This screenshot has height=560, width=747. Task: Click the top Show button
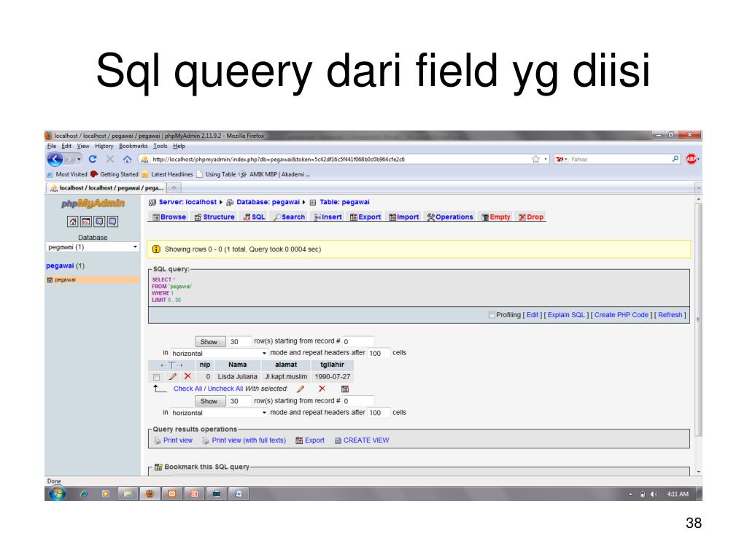click(210, 342)
